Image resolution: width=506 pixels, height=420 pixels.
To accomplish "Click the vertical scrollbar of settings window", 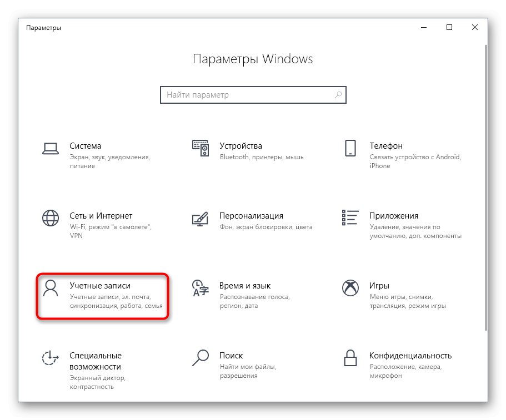I will pyautogui.click(x=486, y=188).
